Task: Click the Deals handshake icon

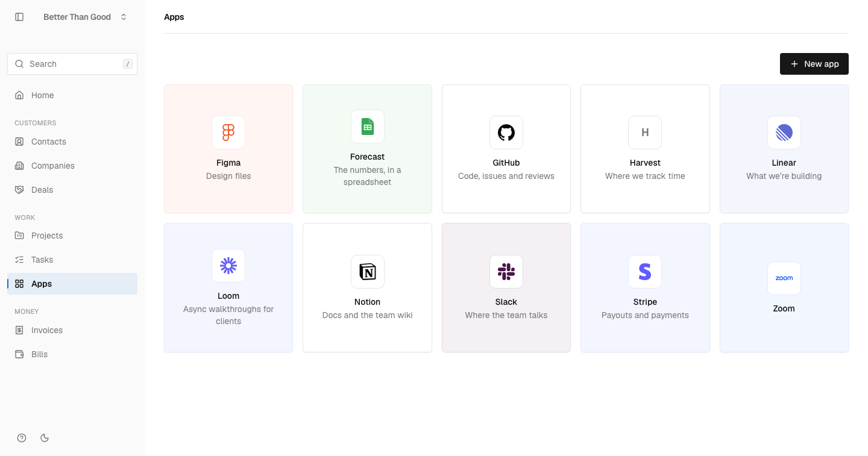Action: 19,190
